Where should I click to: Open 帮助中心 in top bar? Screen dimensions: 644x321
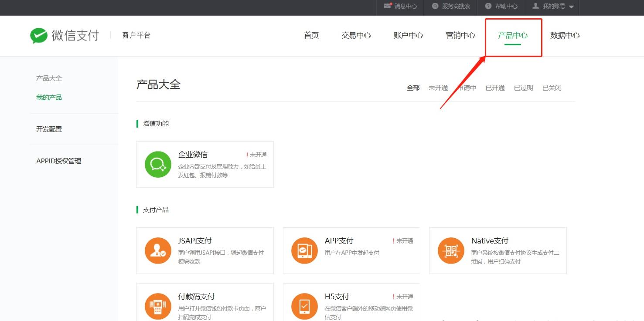coord(507,6)
